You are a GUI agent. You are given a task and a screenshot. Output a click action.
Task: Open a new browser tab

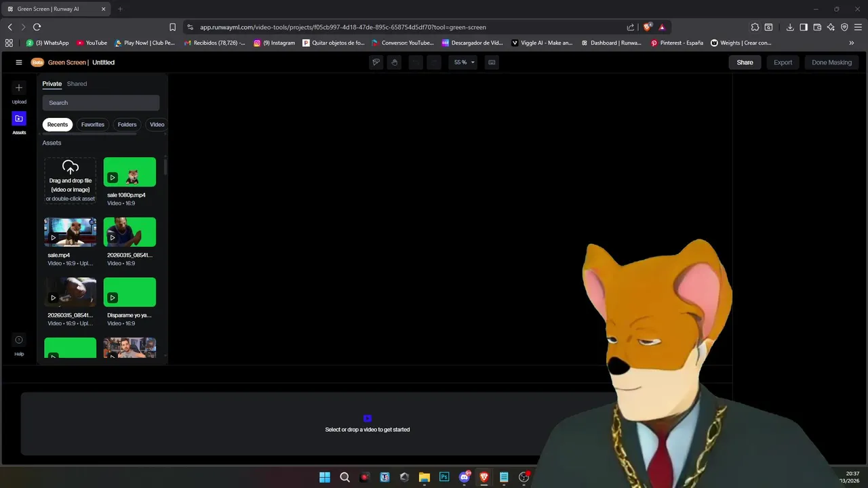coord(120,9)
